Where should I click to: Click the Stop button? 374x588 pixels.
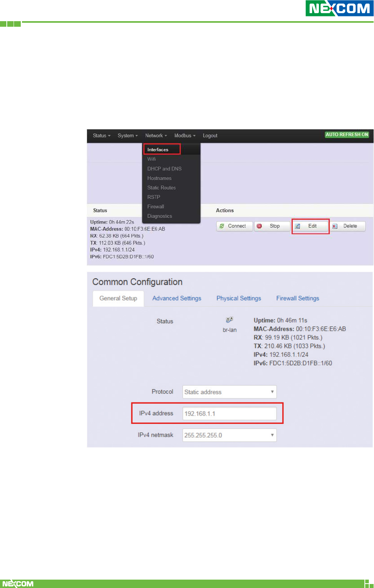coord(272,226)
